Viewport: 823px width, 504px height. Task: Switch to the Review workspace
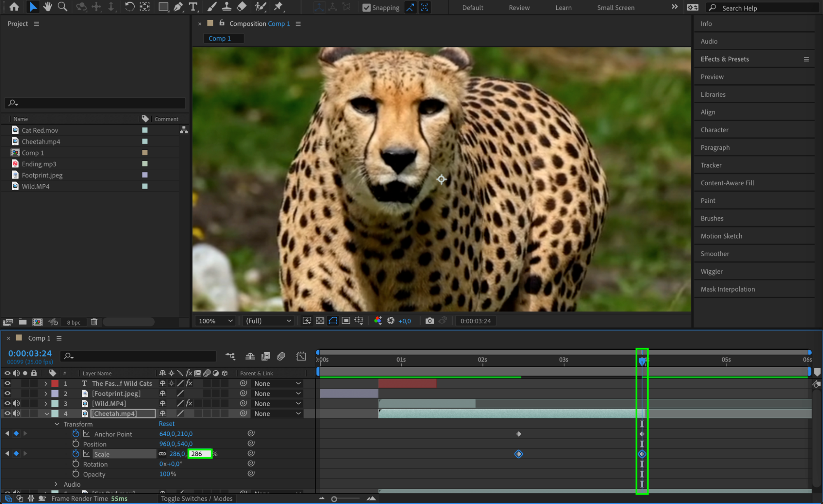[519, 7]
